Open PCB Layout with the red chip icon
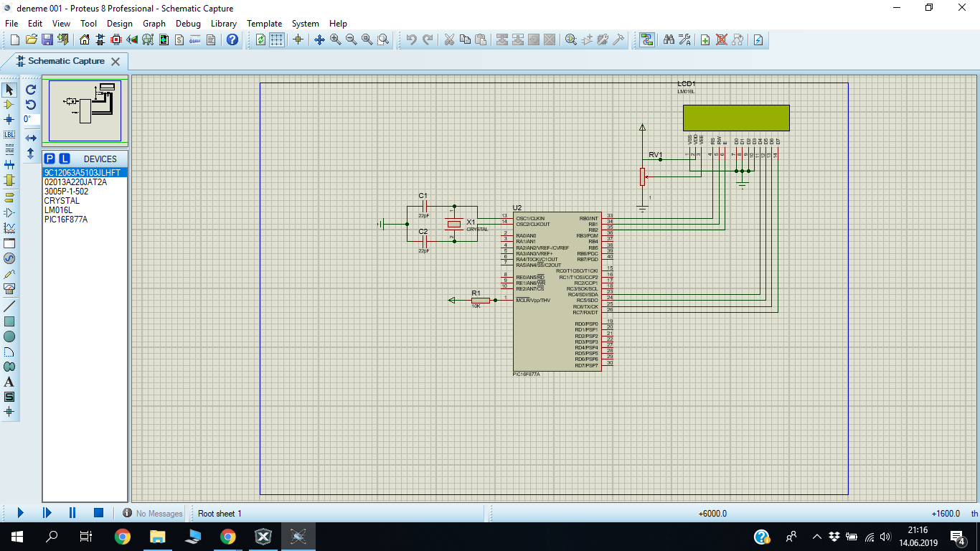This screenshot has width=980, height=551. [x=116, y=39]
